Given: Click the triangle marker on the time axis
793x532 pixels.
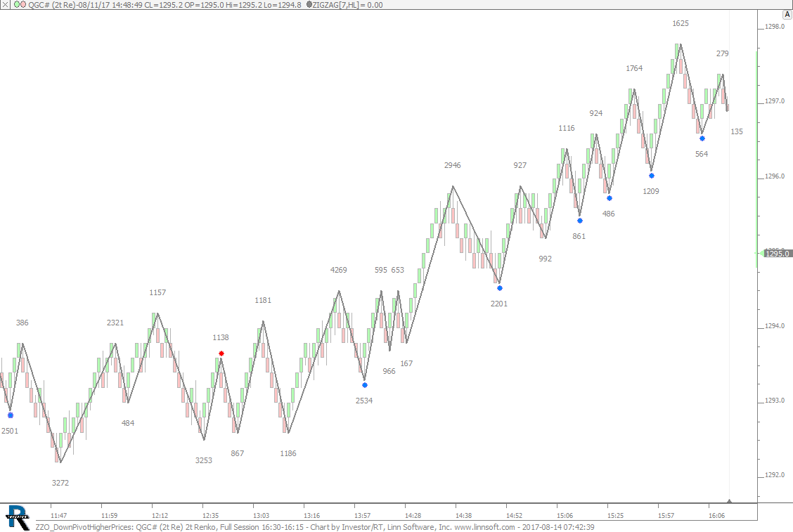Looking at the screenshot, I should pyautogui.click(x=729, y=501).
